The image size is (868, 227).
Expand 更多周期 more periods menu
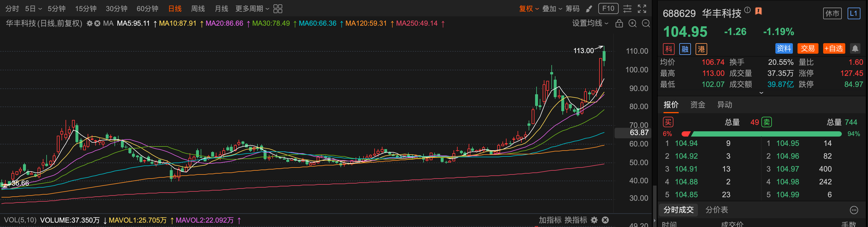pos(252,9)
